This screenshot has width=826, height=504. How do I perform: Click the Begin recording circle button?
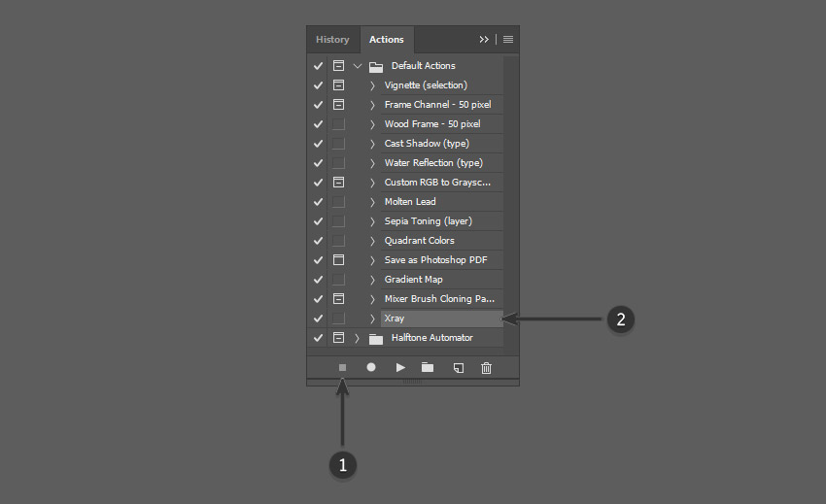pyautogui.click(x=371, y=367)
